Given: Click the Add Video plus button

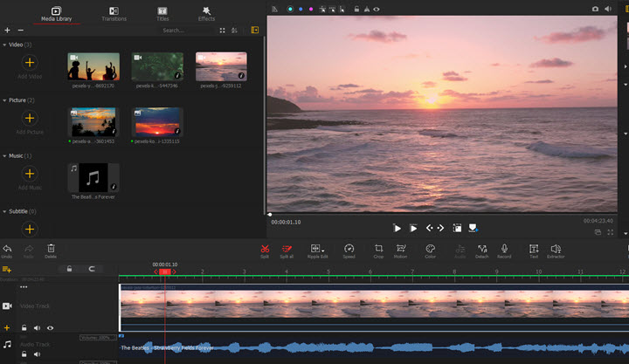Looking at the screenshot, I should (29, 62).
